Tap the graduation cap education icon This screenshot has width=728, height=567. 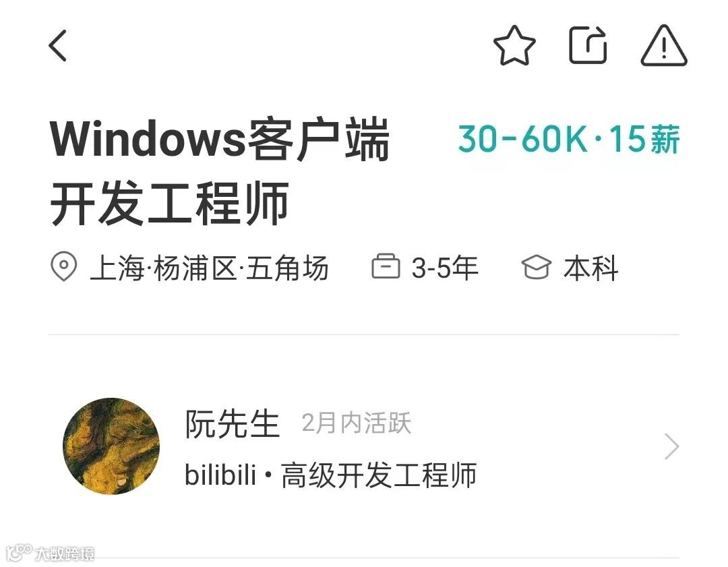(x=537, y=267)
